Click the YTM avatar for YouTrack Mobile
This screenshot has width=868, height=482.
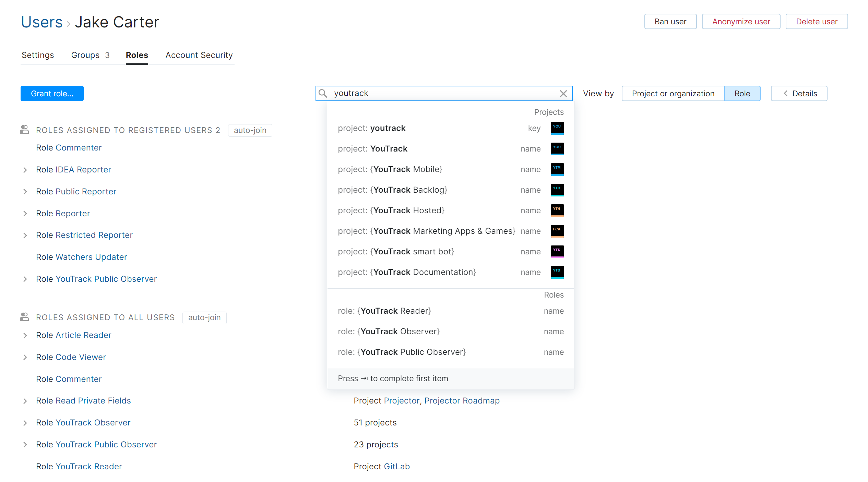coord(557,169)
